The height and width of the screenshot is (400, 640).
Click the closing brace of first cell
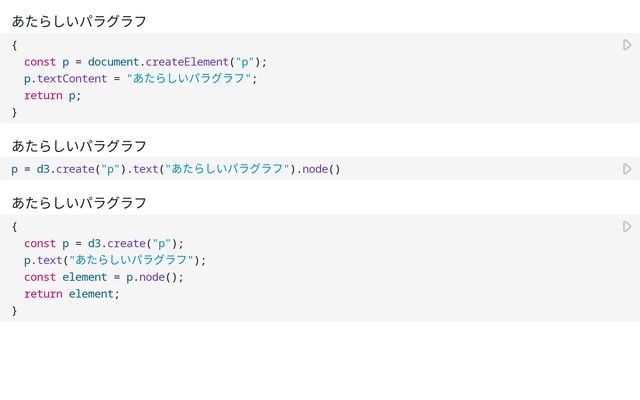[x=15, y=112]
